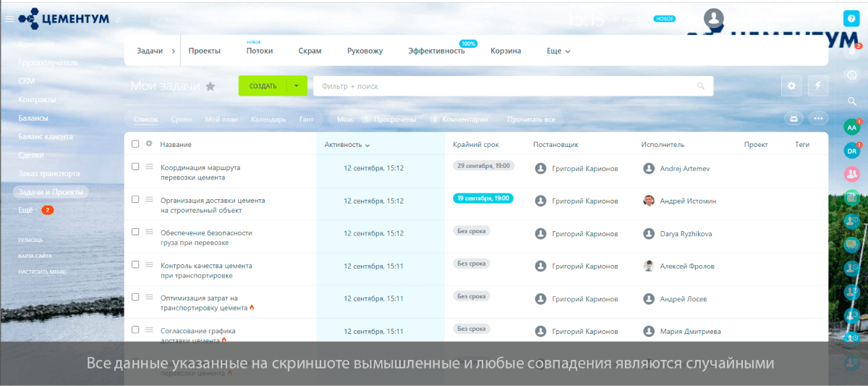Image resolution: width=868 pixels, height=386 pixels.
Task: Switch to the Мой план view
Action: click(221, 119)
